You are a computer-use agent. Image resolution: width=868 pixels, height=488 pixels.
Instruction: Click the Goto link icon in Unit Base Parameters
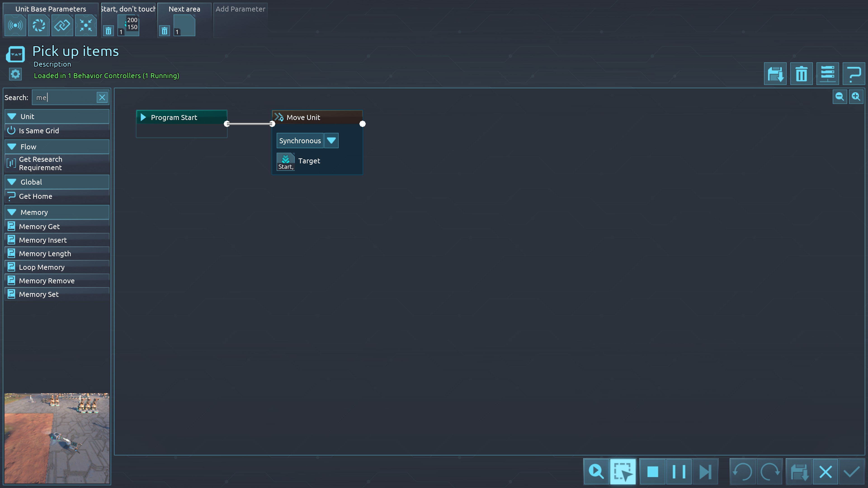[x=62, y=25]
